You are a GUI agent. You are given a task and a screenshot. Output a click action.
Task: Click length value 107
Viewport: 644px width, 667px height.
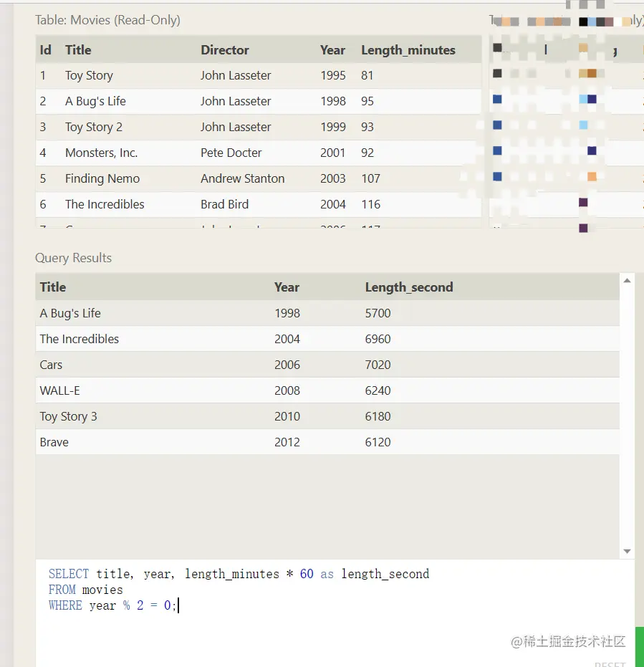click(x=370, y=178)
